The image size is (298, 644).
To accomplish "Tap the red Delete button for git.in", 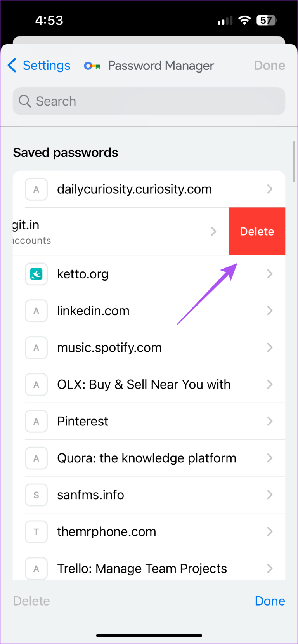I will coord(257,231).
